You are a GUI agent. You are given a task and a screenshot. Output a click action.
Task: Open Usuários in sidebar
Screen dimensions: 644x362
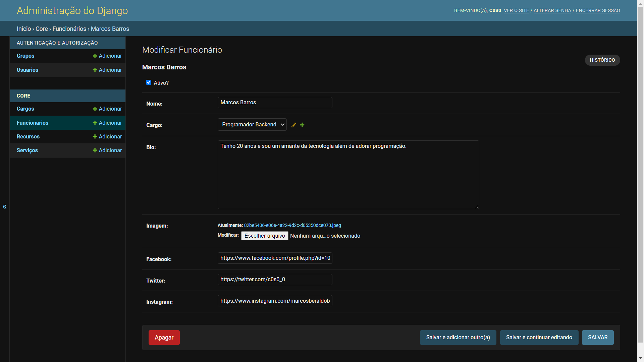(x=28, y=70)
